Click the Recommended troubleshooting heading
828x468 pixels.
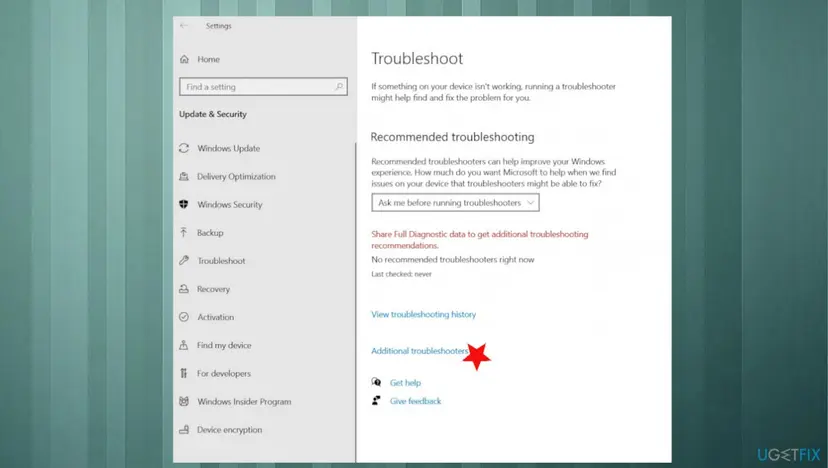coord(453,137)
